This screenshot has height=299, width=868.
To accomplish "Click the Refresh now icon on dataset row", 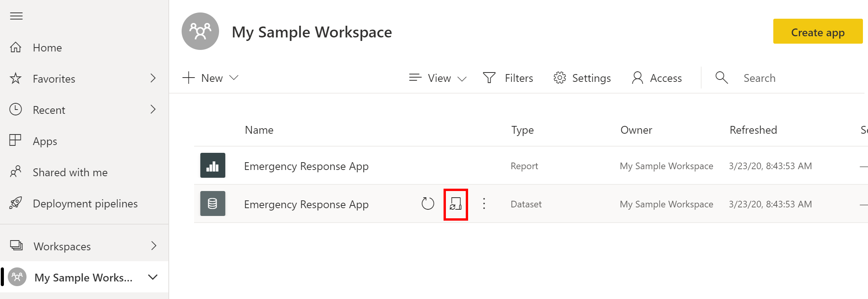I will point(428,203).
